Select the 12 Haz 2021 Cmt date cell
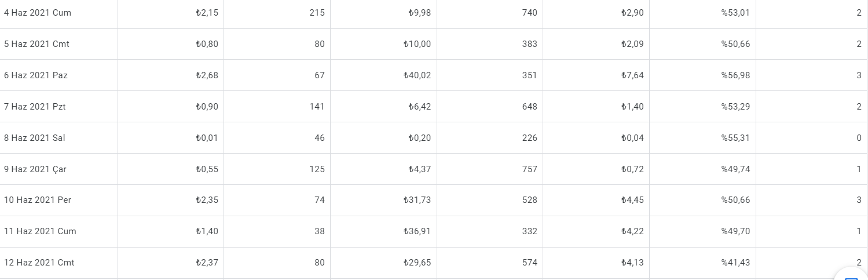Screen dimensions: 868x280 click(58, 263)
